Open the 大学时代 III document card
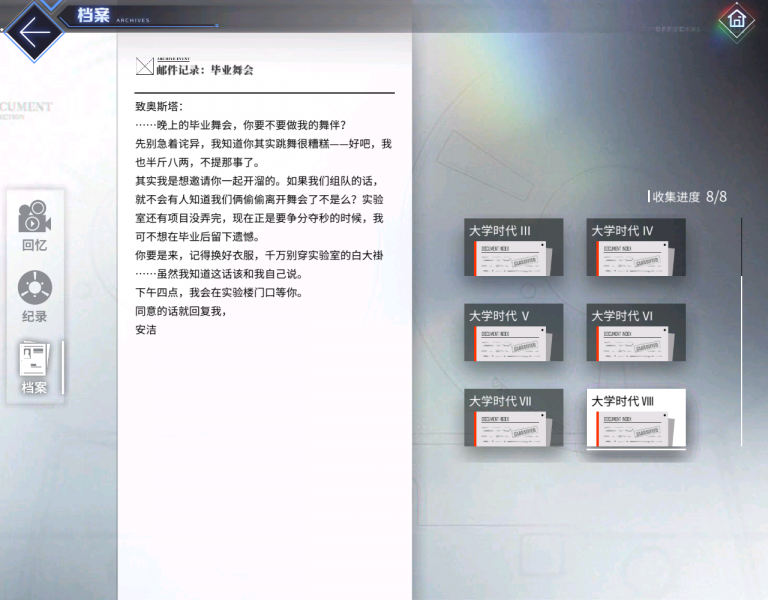Image resolution: width=768 pixels, height=600 pixels. click(x=514, y=247)
